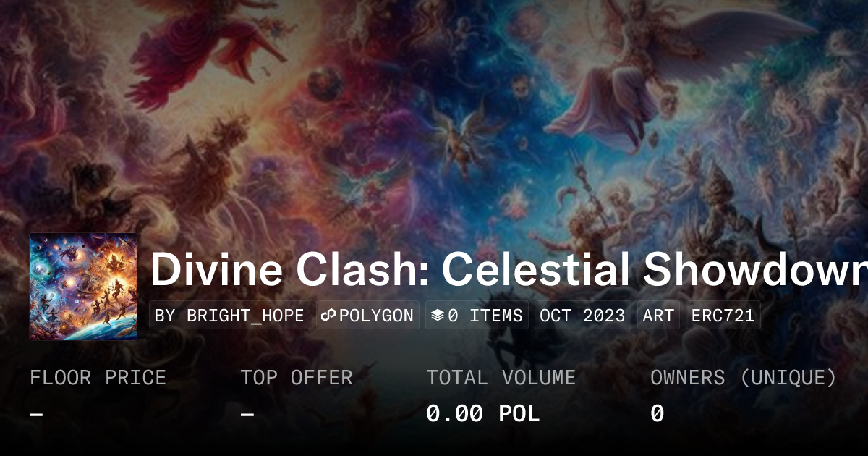868x456 pixels.
Task: Click the FLOOR PRICE label
Action: point(98,378)
